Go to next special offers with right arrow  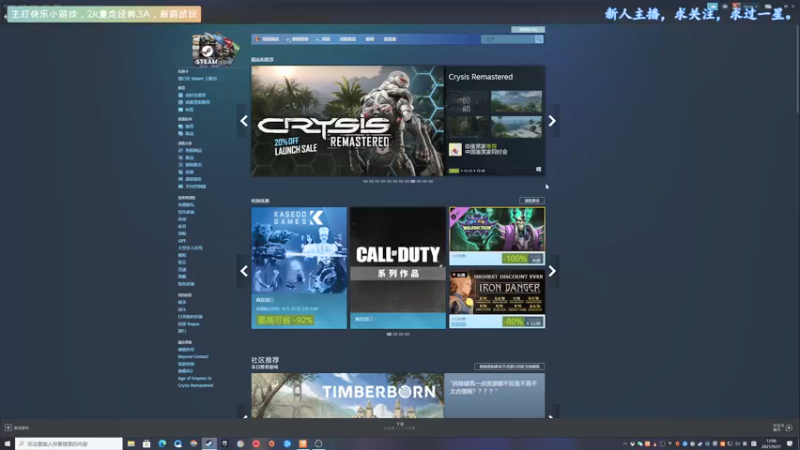click(552, 271)
